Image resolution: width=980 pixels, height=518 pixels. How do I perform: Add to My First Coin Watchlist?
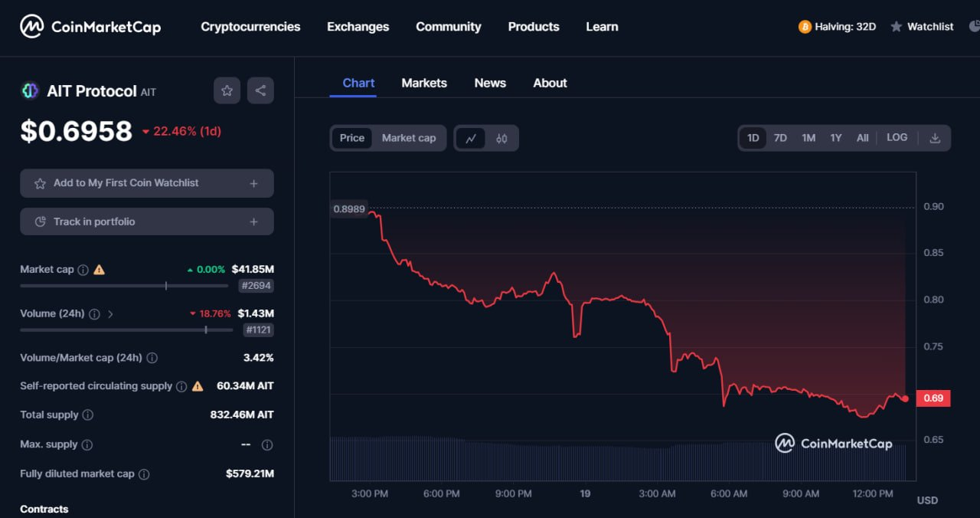(x=146, y=183)
